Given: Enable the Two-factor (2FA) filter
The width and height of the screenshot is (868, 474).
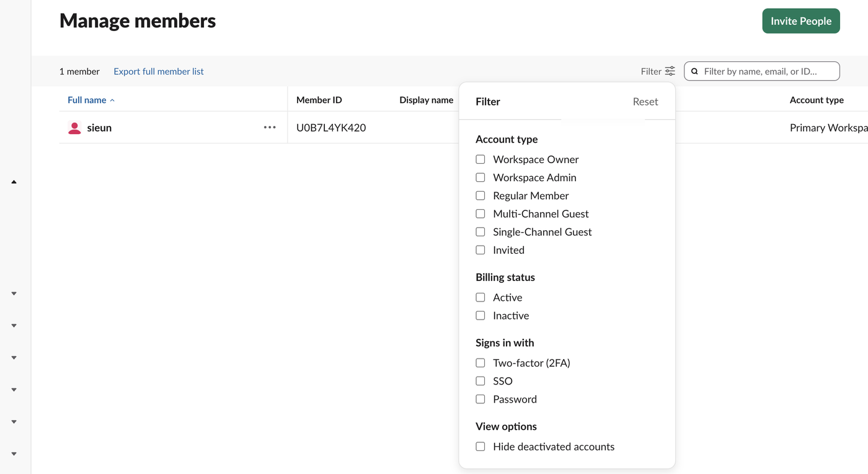Looking at the screenshot, I should tap(480, 363).
